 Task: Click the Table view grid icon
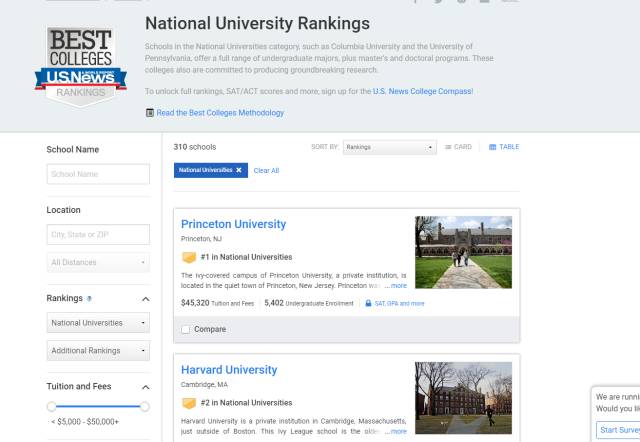click(x=493, y=147)
